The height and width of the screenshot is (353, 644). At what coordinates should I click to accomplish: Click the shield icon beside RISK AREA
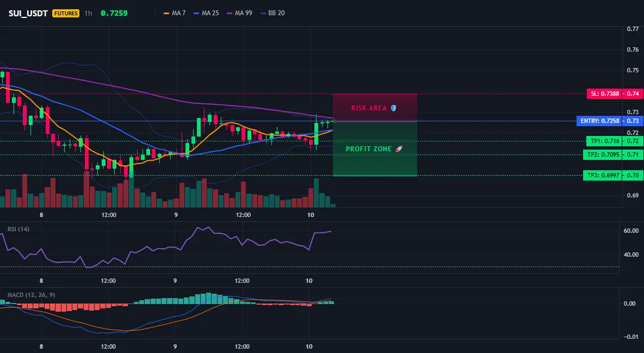coord(393,108)
